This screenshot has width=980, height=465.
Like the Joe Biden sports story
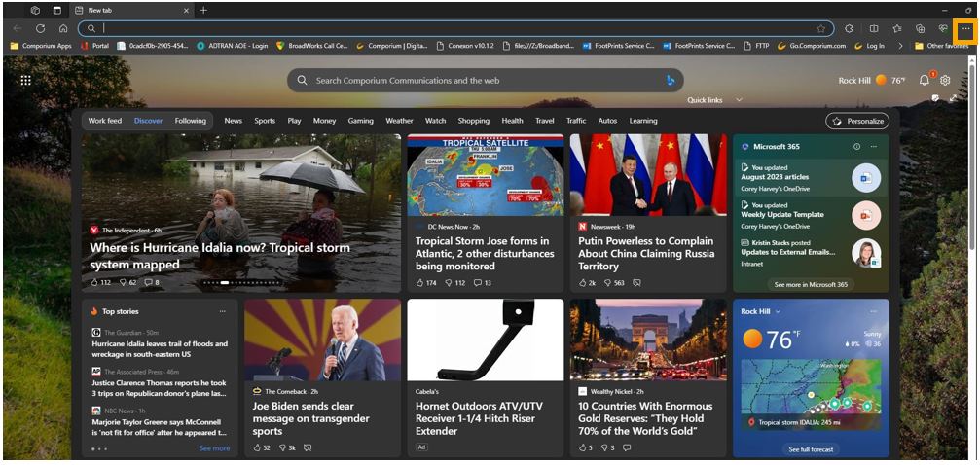pos(257,447)
